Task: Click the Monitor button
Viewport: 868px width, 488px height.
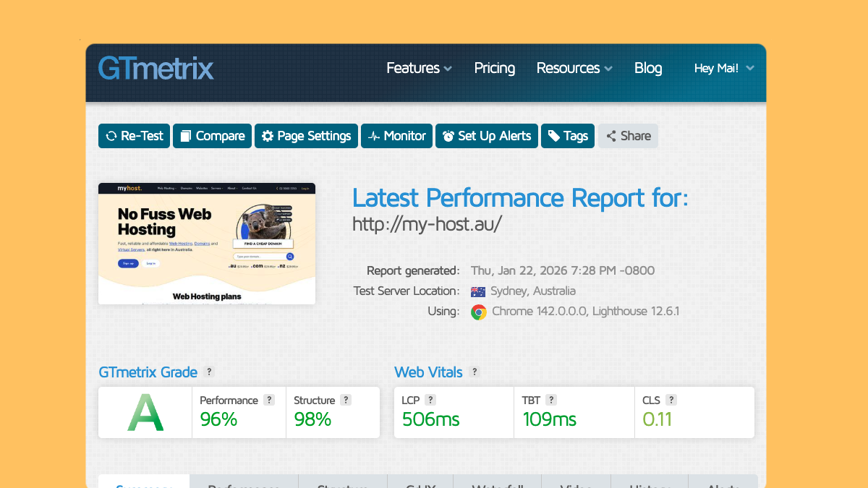Action: tap(396, 136)
